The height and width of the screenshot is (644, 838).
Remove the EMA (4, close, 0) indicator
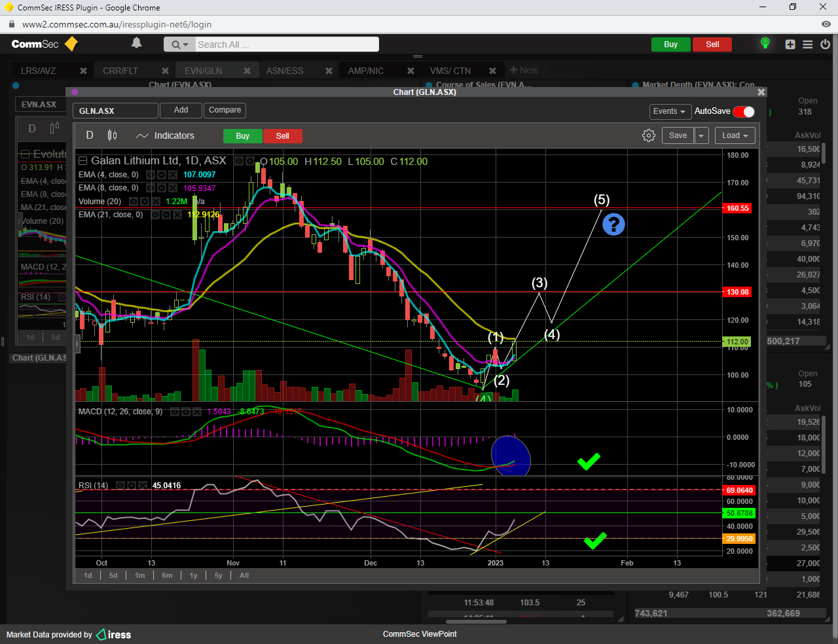tap(173, 175)
